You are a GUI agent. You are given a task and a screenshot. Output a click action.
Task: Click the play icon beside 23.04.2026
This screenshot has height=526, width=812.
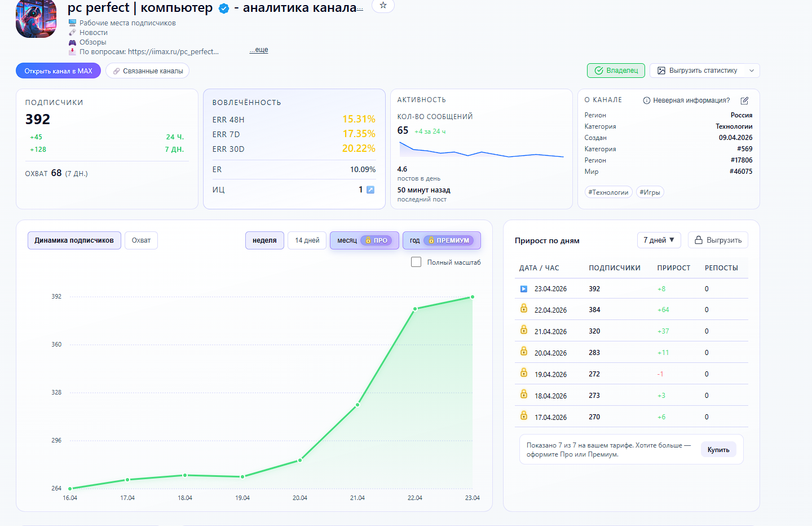(x=523, y=289)
